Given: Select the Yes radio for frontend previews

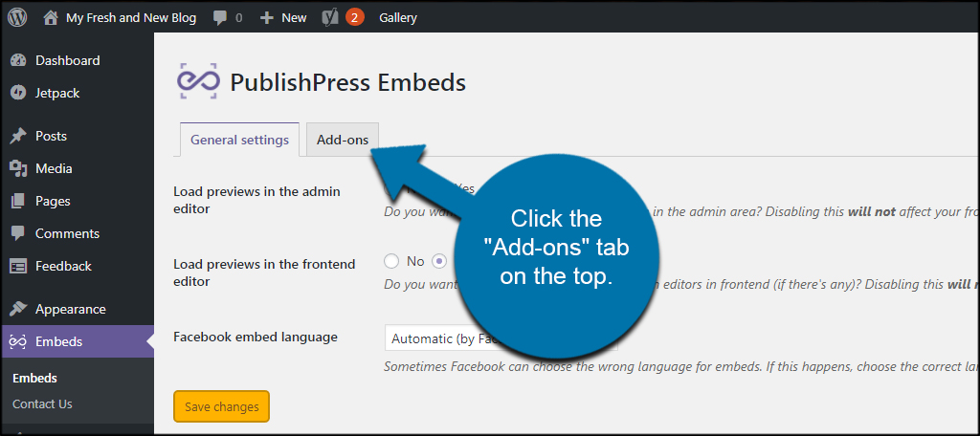Looking at the screenshot, I should click(440, 261).
